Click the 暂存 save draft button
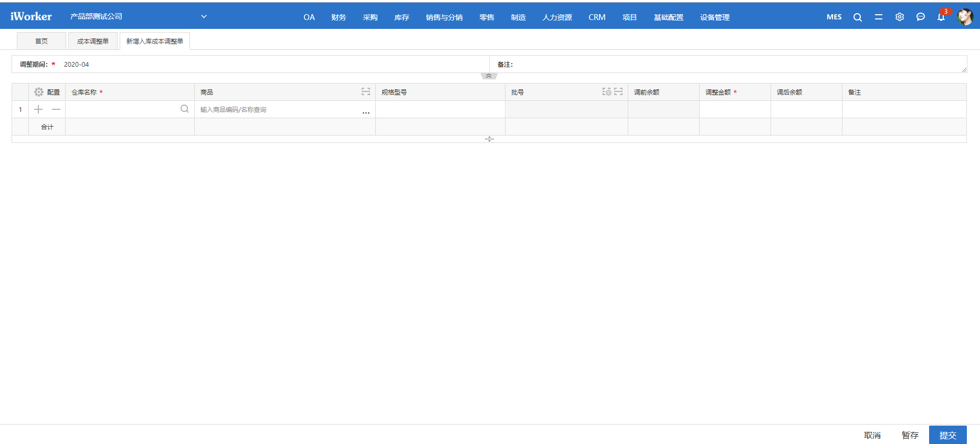Image resolution: width=980 pixels, height=444 pixels. [910, 435]
